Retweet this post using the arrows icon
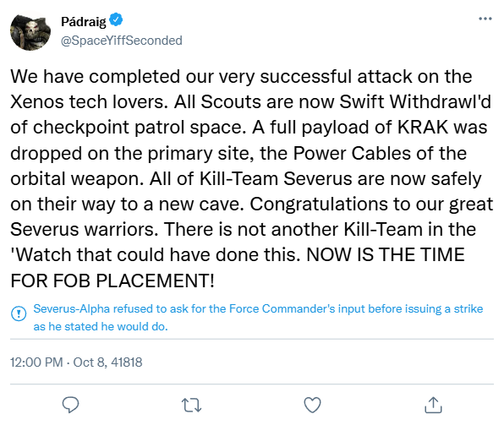This screenshot has width=504, height=436. click(x=191, y=405)
